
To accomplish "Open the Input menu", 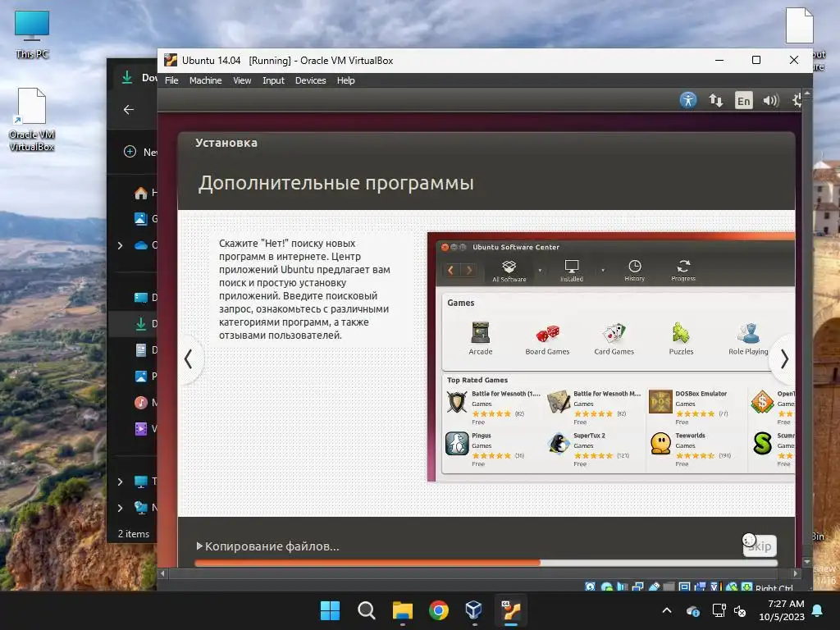I will click(x=273, y=80).
